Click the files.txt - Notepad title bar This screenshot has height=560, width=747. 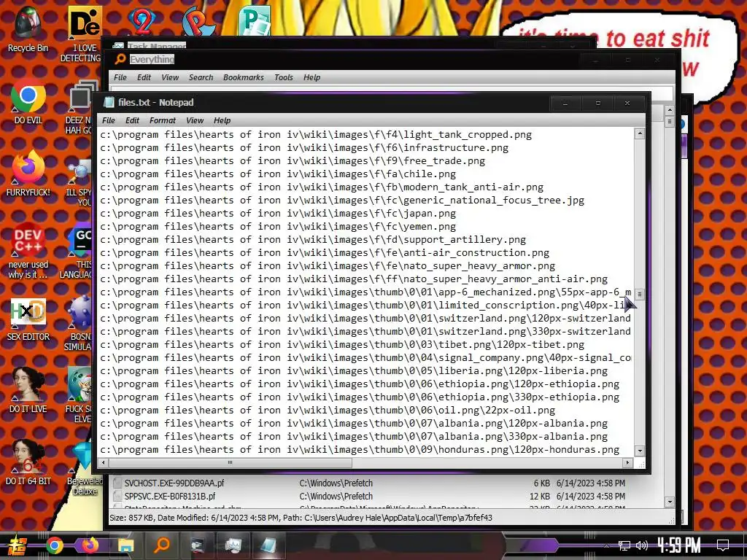point(324,102)
